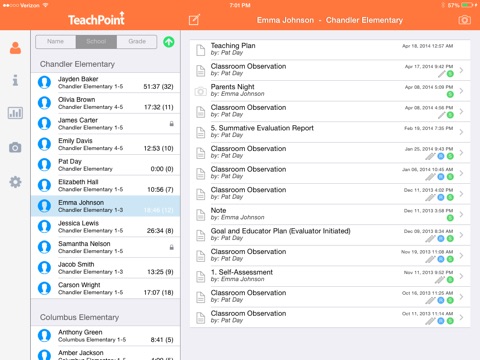
Task: Tap green status dot on Parents Night row
Action: coord(450,94)
